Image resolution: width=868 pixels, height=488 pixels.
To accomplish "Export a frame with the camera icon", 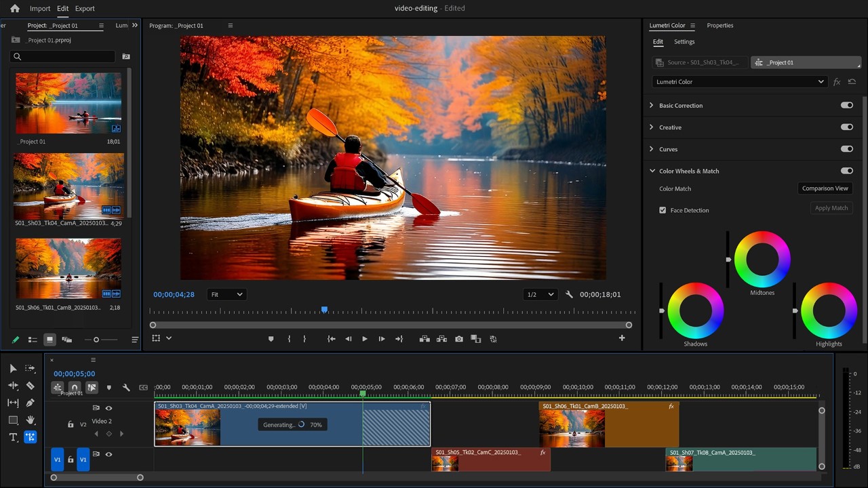I will point(458,339).
